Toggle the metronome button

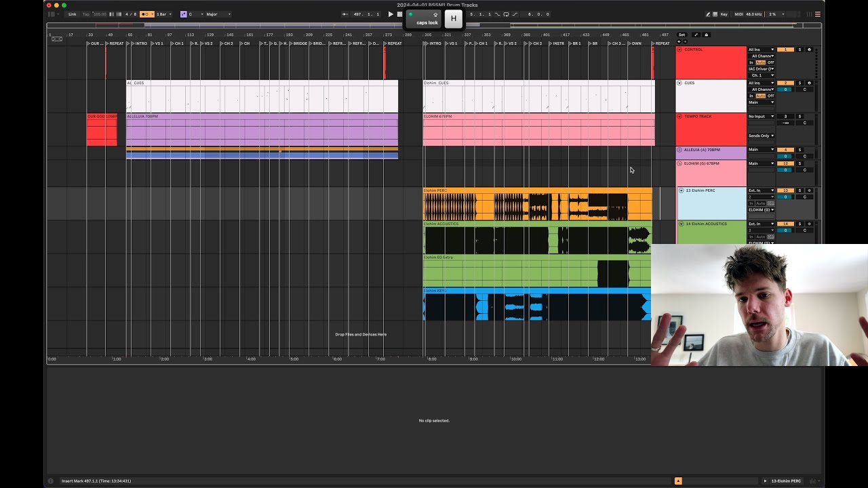[x=146, y=14]
